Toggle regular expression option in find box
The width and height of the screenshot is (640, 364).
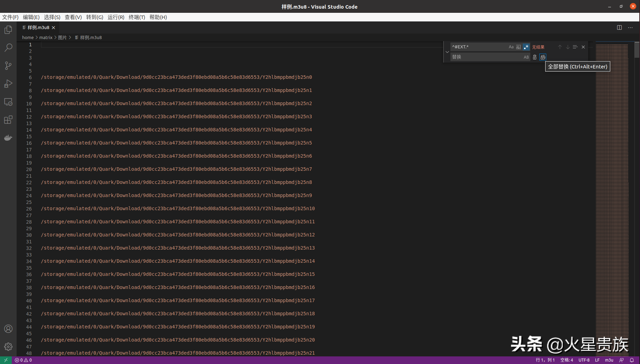tap(526, 47)
